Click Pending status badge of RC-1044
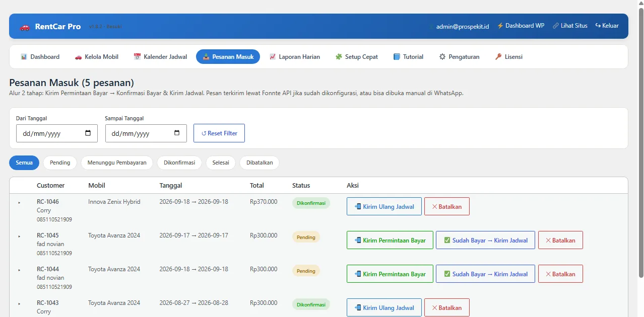The image size is (644, 317). 306,271
